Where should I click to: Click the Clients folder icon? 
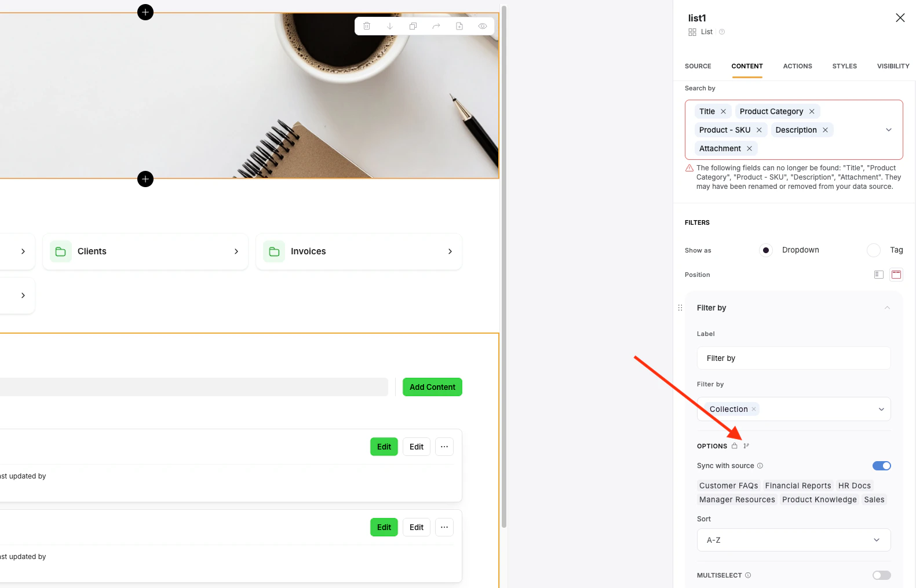(x=61, y=251)
